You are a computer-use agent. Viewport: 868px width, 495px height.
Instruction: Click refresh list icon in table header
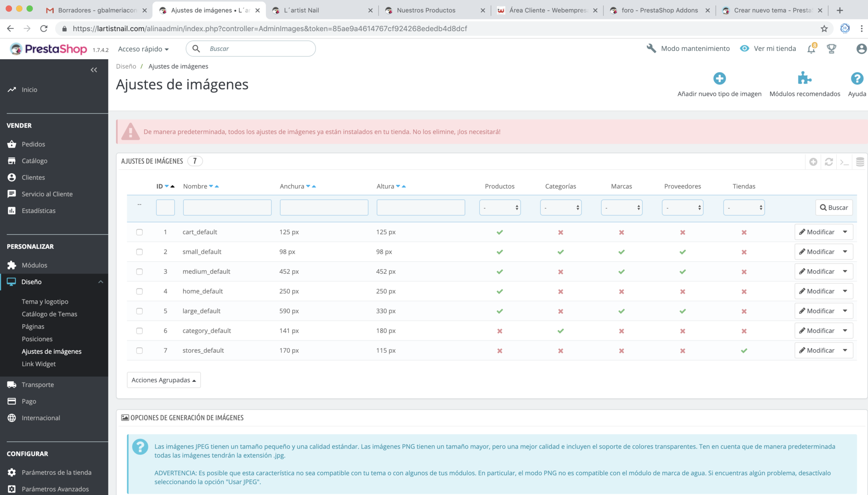(829, 162)
